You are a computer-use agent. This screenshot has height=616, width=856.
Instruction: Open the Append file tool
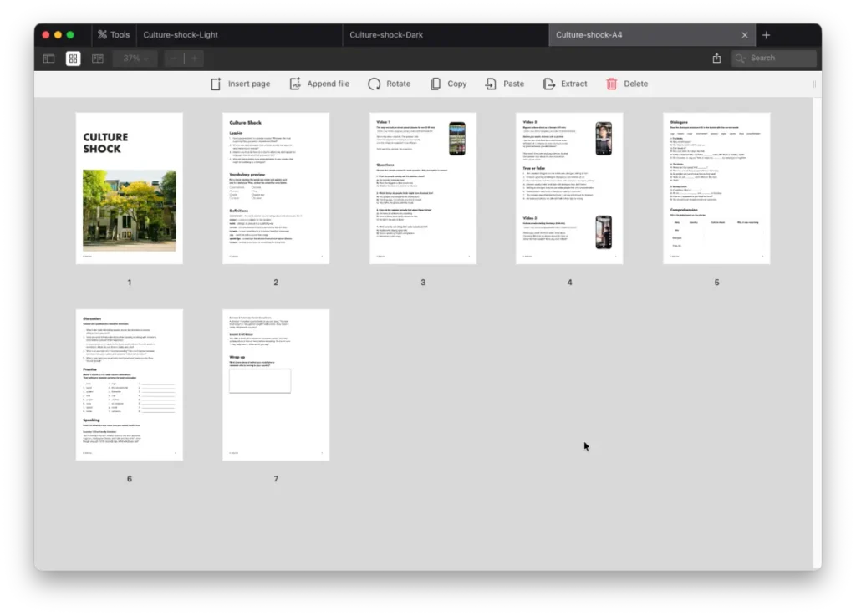tap(319, 84)
